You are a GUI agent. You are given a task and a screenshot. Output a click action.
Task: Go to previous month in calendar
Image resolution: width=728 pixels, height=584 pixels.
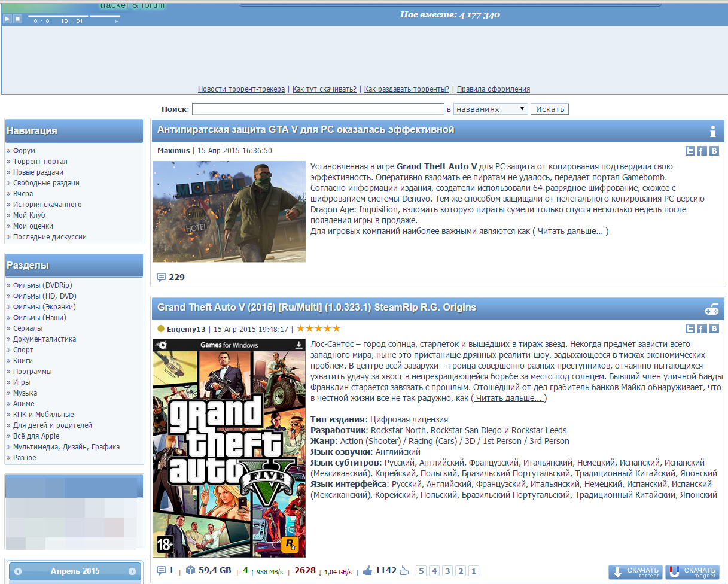click(18, 571)
